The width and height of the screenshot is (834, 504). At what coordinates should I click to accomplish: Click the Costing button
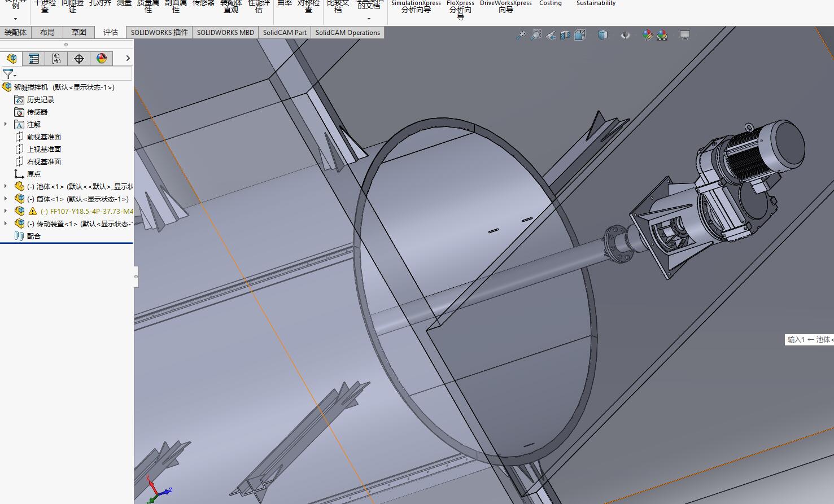551,3
